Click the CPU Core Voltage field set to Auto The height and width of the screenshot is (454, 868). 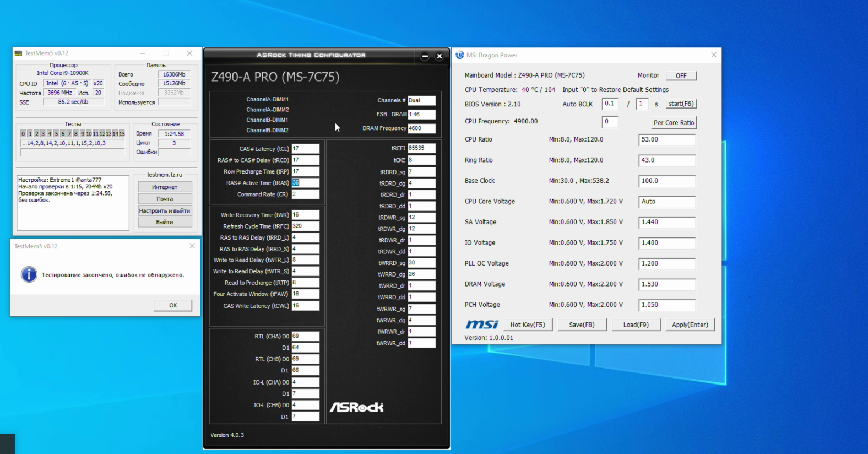[x=667, y=202]
